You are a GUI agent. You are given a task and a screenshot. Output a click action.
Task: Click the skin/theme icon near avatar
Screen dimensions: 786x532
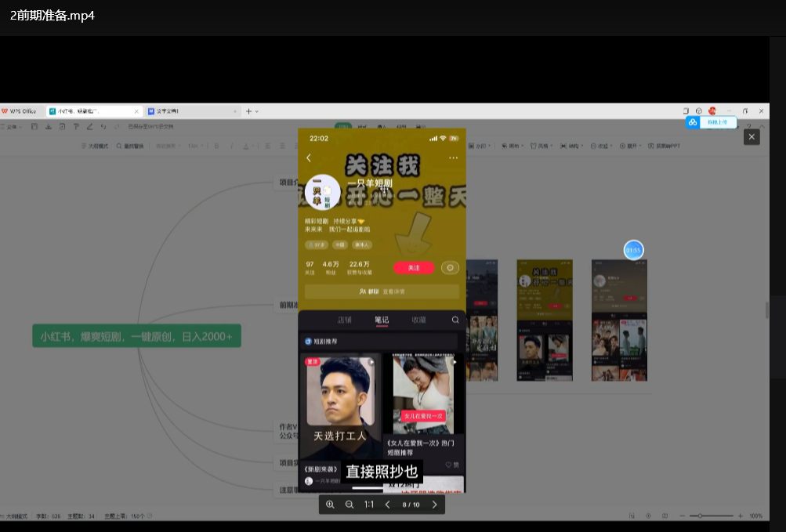699,110
